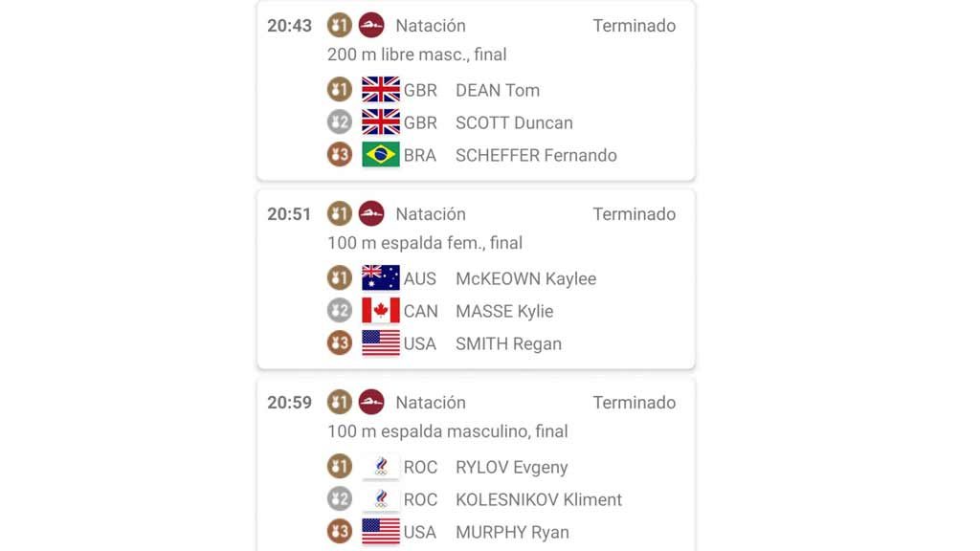Click the Canada flag next to CAN
The width and height of the screenshot is (980, 551).
381,311
